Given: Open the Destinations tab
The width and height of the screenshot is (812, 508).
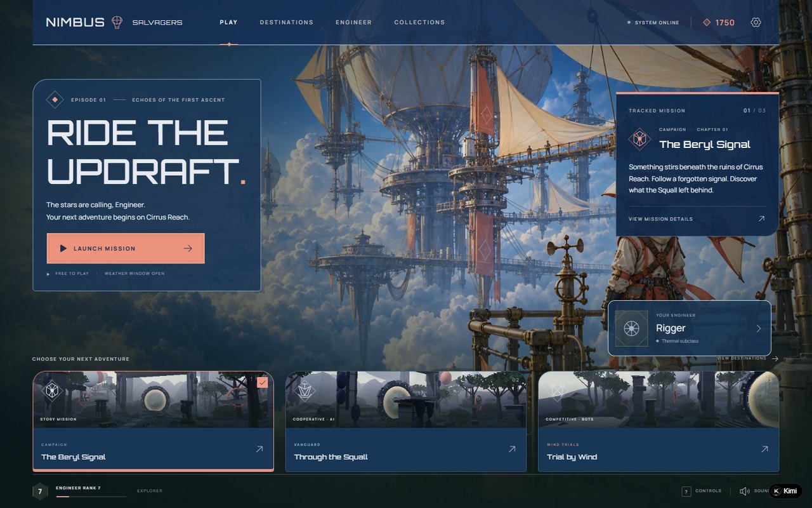Looking at the screenshot, I should [x=287, y=22].
